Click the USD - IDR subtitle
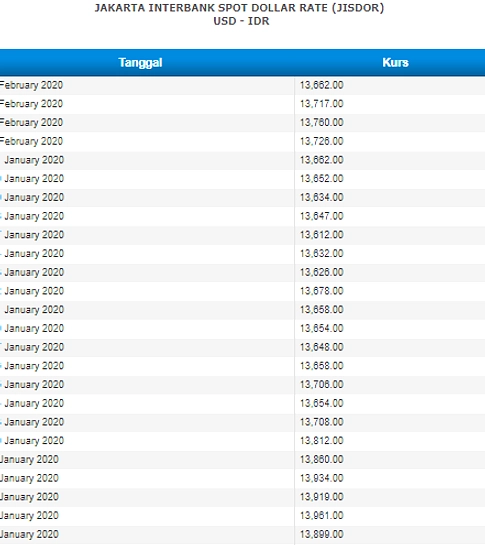 point(241,21)
